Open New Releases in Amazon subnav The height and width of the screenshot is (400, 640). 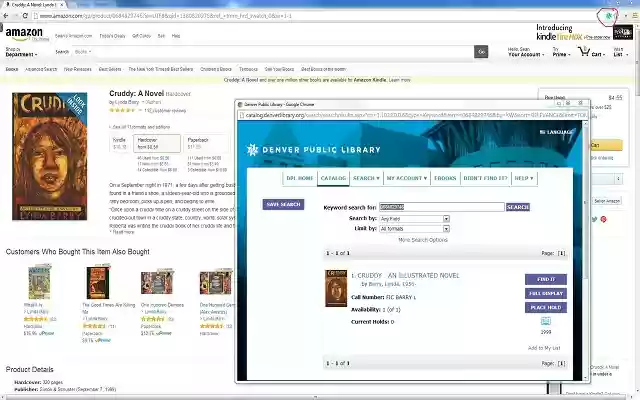tap(78, 69)
